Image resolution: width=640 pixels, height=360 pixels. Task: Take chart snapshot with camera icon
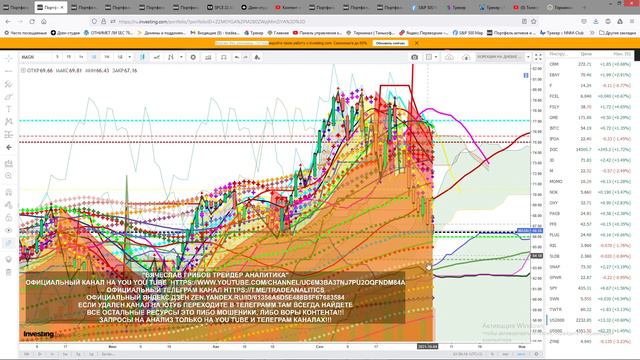[x=414, y=57]
